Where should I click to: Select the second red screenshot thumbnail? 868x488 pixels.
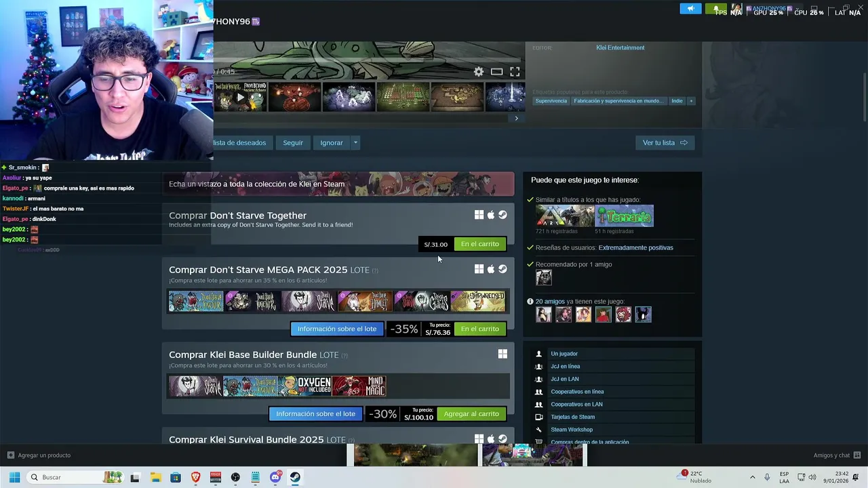coord(294,97)
